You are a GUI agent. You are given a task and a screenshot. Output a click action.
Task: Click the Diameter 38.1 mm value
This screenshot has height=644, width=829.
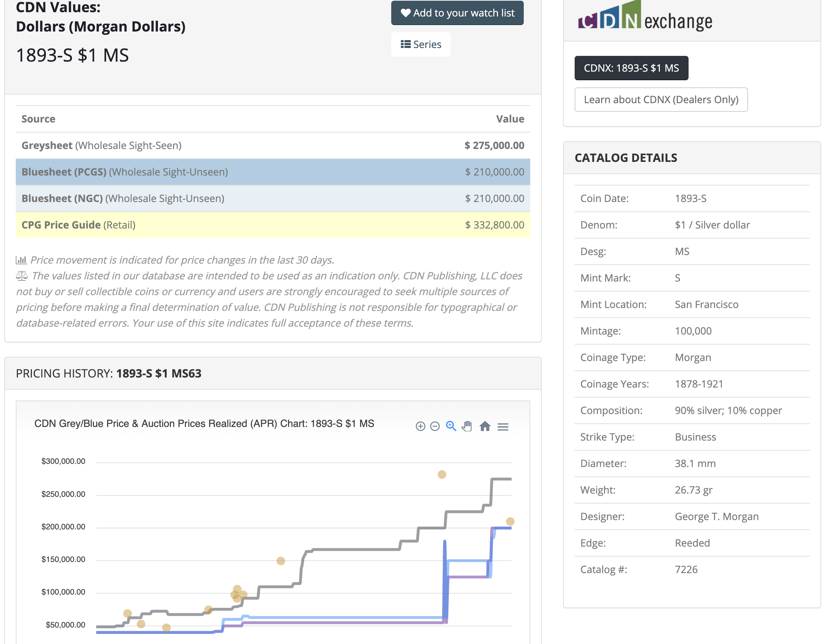click(695, 463)
